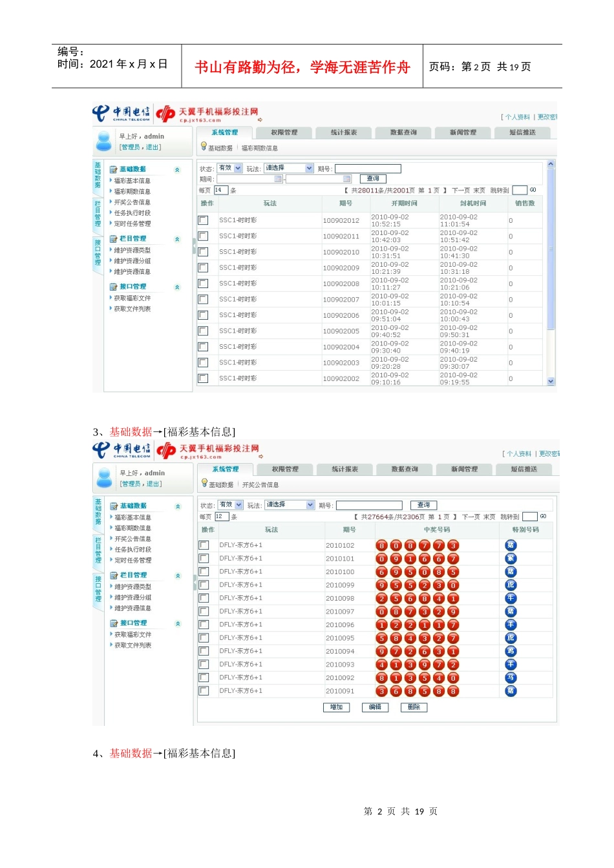
Task: Switch to 短信推送 tab on the 福彩期数信息 page
Action: (522, 132)
